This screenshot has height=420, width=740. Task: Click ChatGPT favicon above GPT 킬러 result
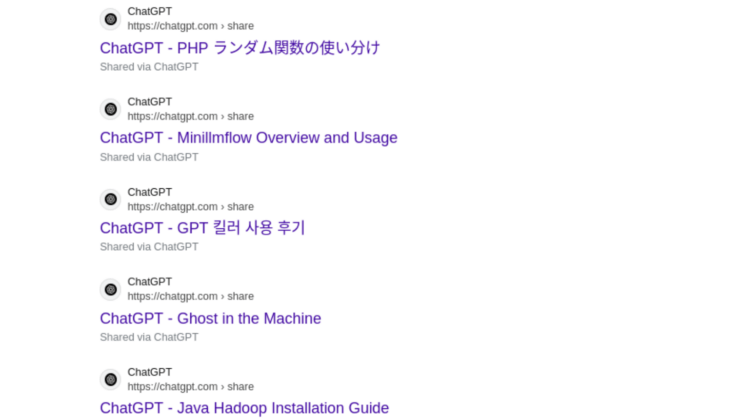111,200
